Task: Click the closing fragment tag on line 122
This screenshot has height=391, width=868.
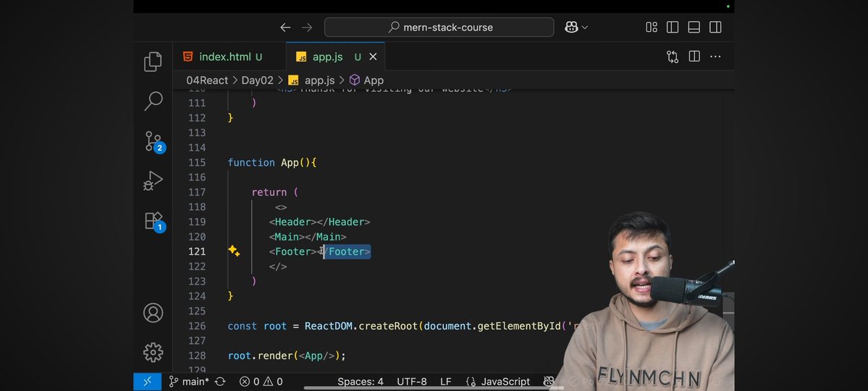Action: (x=278, y=266)
